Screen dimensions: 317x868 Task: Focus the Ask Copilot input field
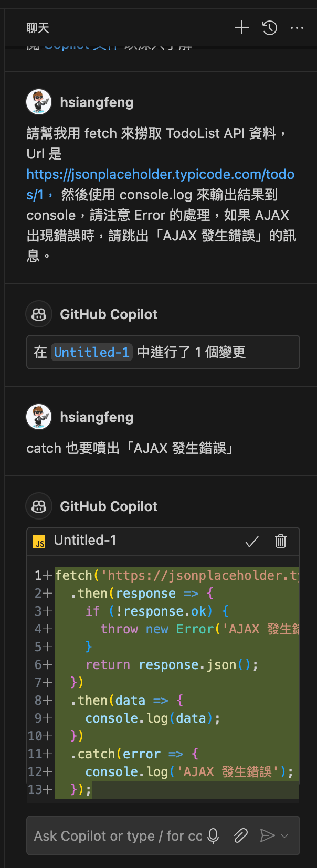click(x=118, y=835)
